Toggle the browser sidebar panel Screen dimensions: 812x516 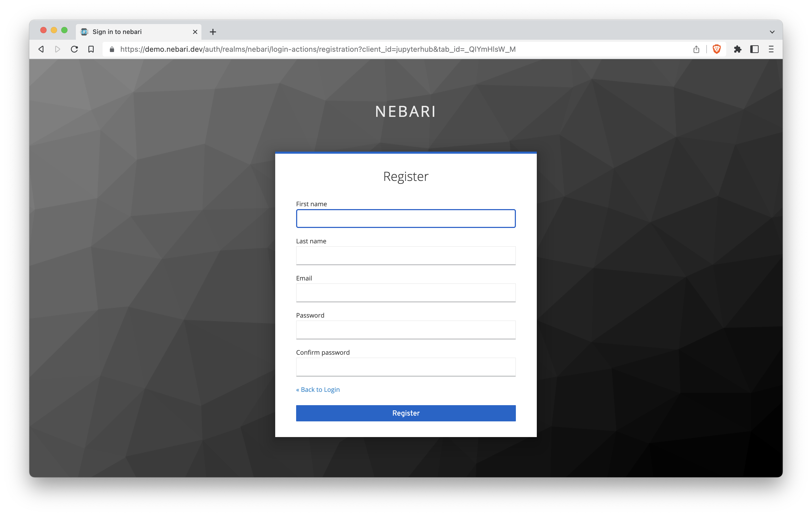[x=754, y=49]
